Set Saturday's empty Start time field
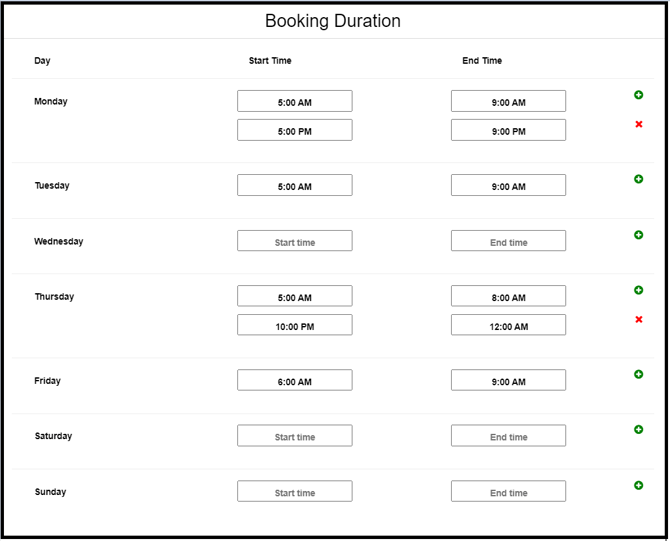 click(x=295, y=436)
